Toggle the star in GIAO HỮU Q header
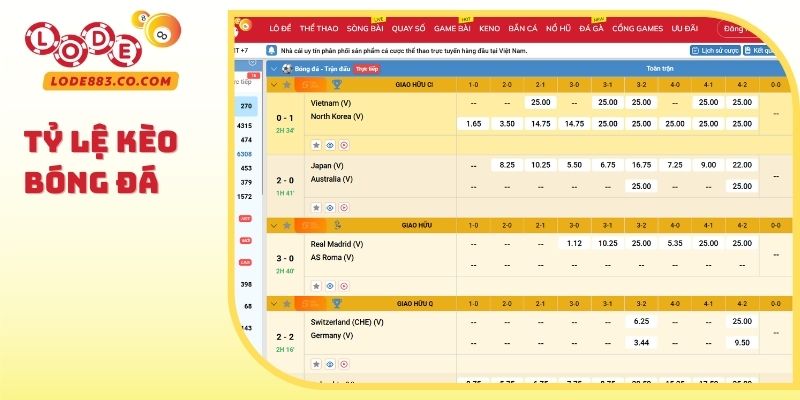 (x=287, y=304)
